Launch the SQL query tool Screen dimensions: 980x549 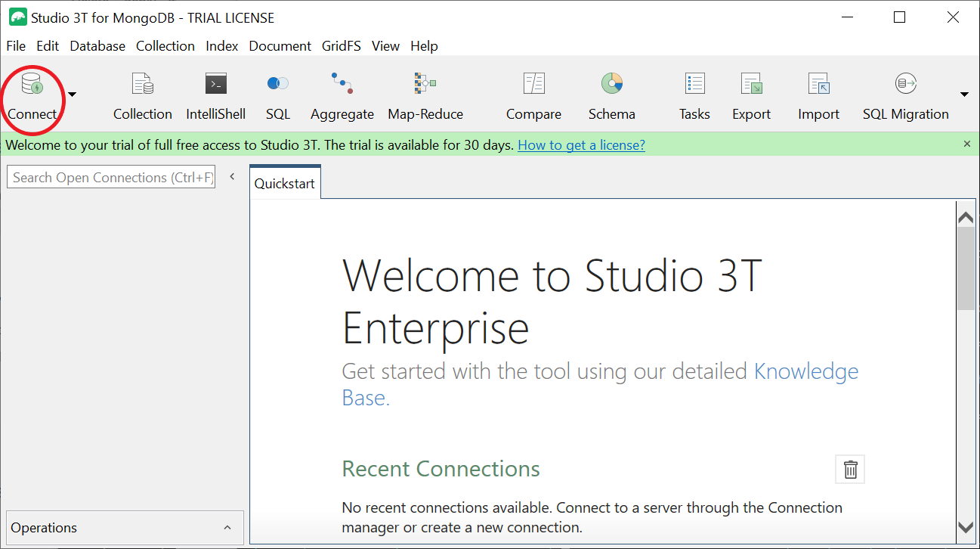(277, 94)
